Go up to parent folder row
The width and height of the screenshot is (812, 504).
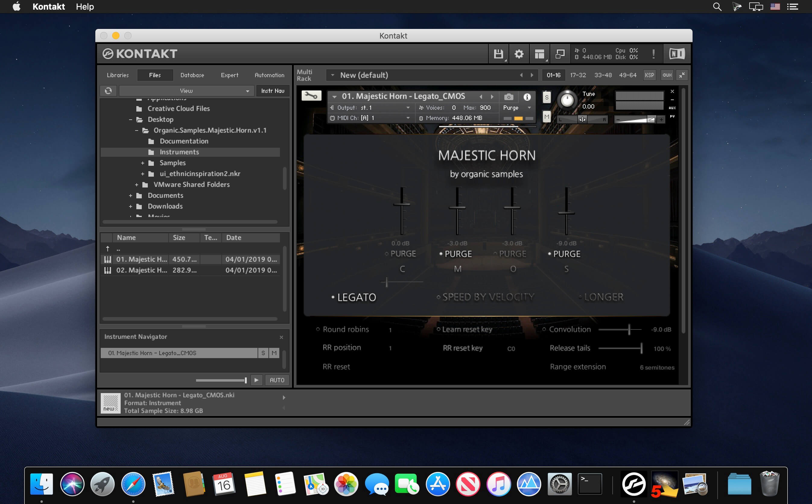click(x=190, y=248)
